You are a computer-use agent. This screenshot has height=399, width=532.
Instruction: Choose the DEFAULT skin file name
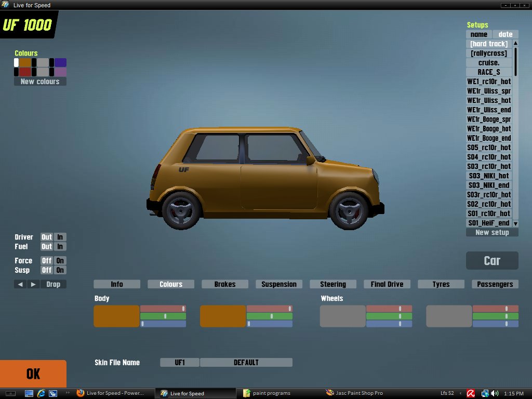tap(246, 362)
